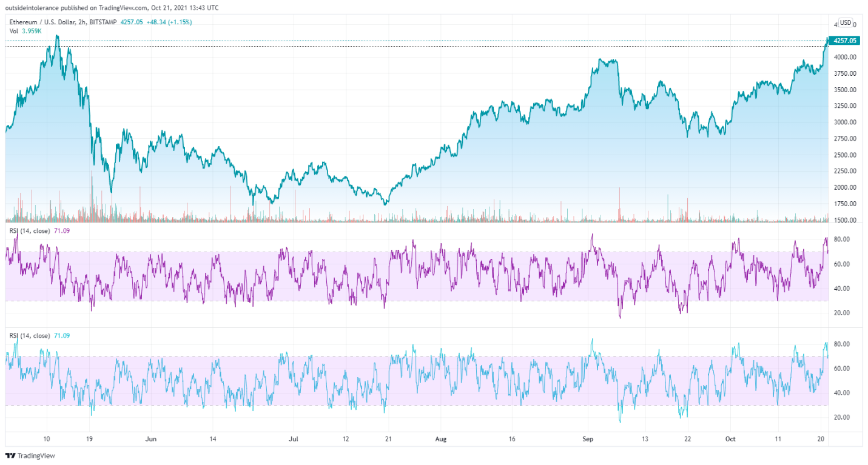Click the 40.00 level in the purple RSI pane
The height and width of the screenshot is (465, 868).
841,289
